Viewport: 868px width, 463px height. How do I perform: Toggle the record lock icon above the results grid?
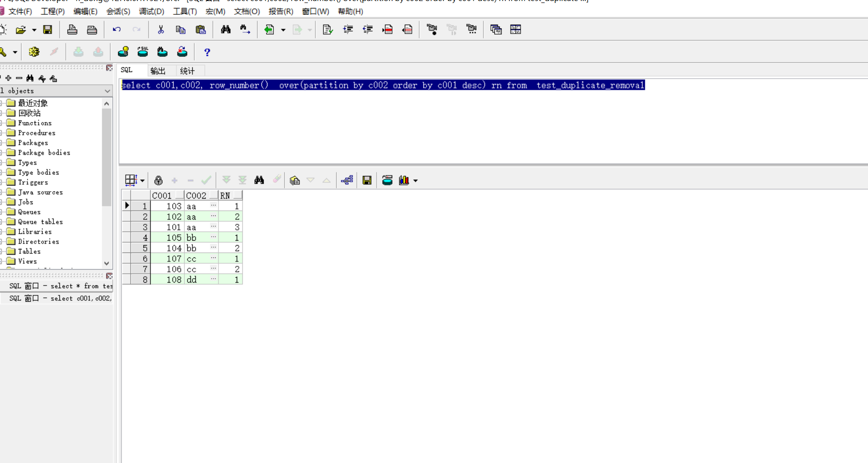coord(159,180)
